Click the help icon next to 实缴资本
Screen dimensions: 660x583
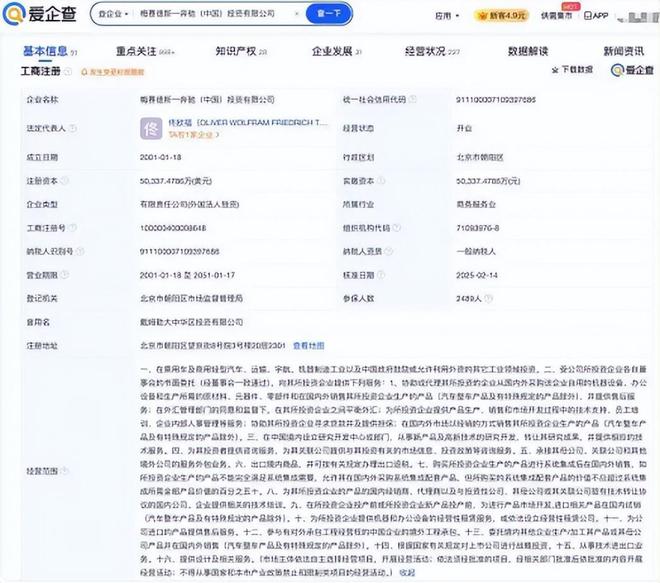381,181
